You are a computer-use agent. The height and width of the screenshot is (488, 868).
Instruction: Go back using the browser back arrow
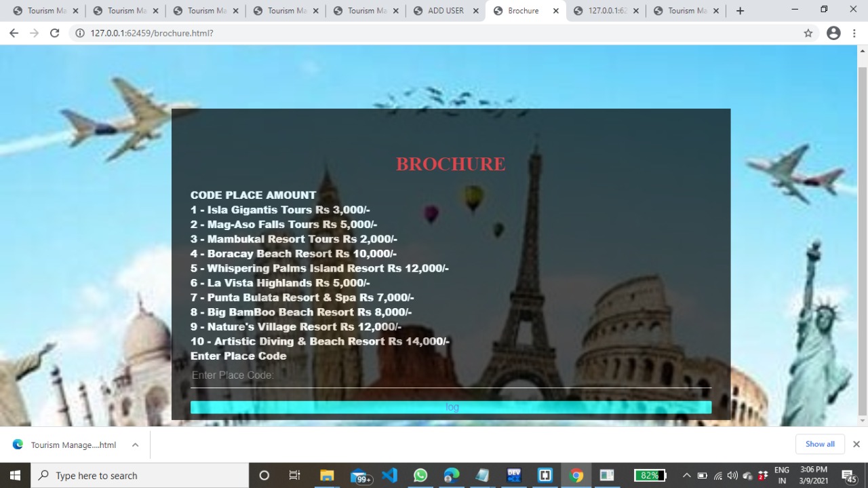(x=14, y=33)
